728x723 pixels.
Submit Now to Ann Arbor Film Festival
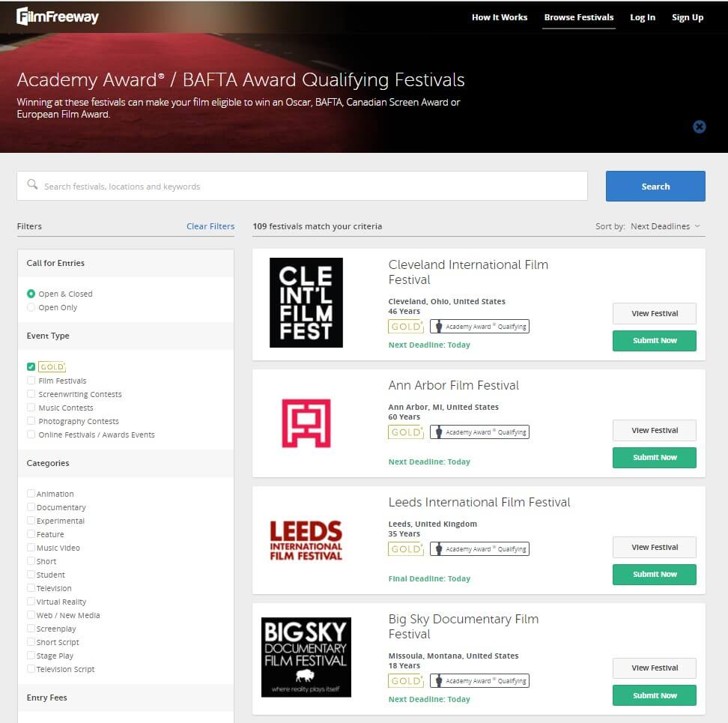(655, 457)
